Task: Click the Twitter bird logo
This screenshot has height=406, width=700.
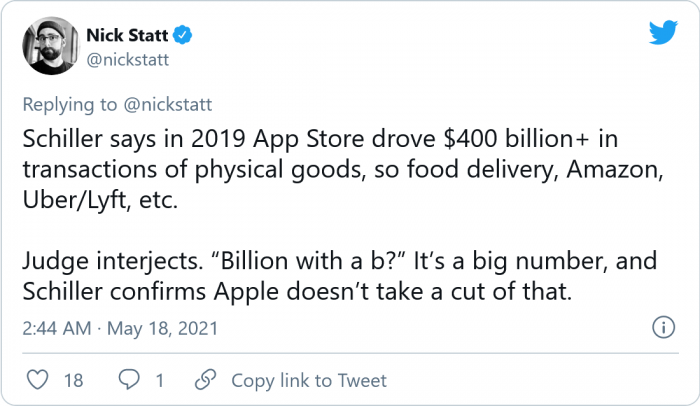Action: (663, 34)
